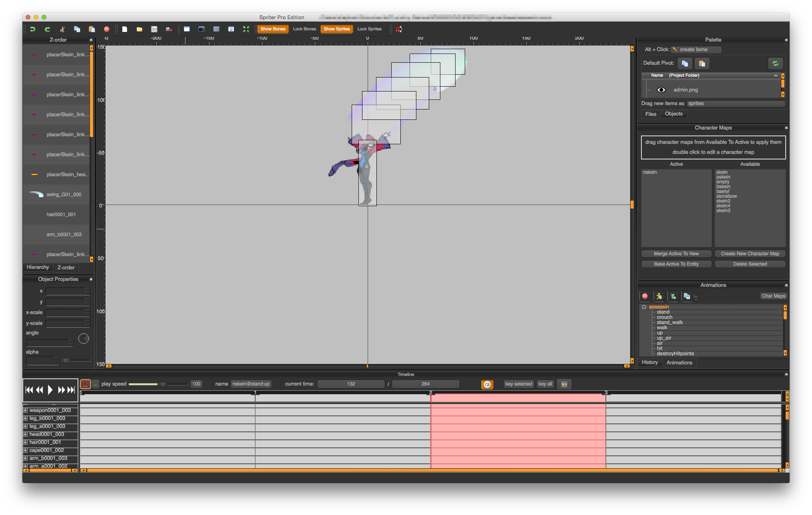Click the Redo arrow icon
812x515 pixels.
click(48, 29)
